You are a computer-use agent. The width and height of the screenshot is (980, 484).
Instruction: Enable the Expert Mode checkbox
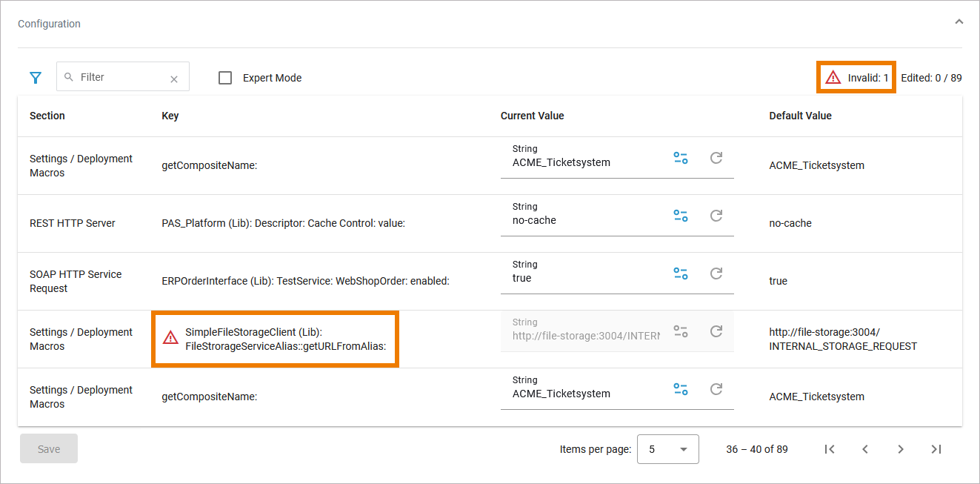click(226, 78)
